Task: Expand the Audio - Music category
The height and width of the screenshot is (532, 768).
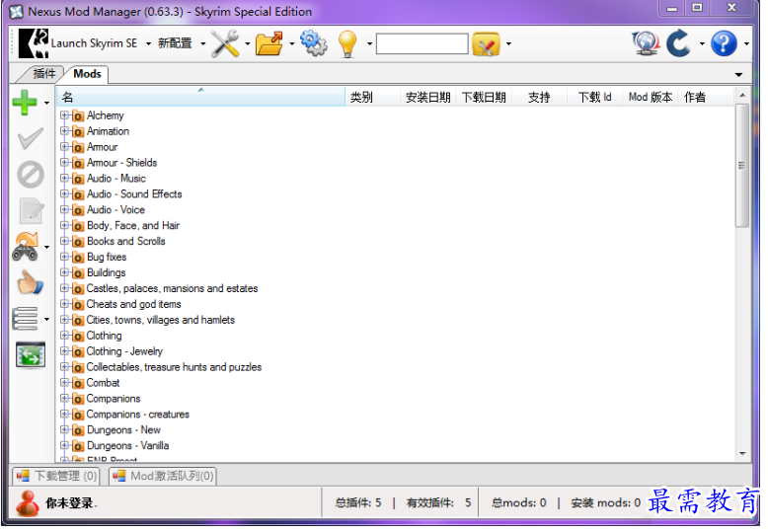Action: pos(64,178)
